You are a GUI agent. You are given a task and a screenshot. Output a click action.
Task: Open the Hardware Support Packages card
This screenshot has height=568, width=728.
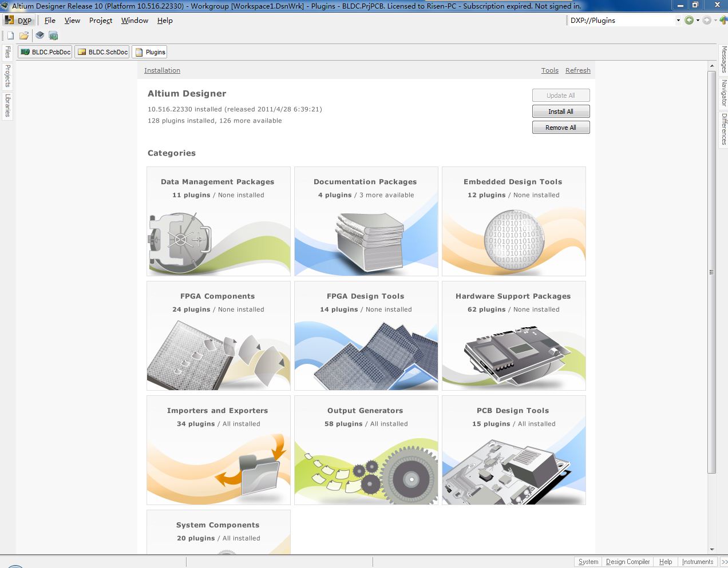click(514, 336)
